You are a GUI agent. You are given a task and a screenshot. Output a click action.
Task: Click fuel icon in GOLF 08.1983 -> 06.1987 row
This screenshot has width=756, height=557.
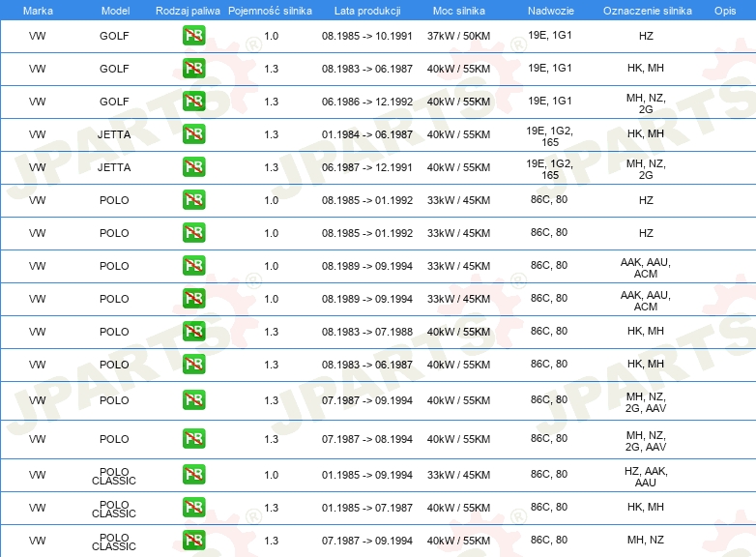click(193, 69)
